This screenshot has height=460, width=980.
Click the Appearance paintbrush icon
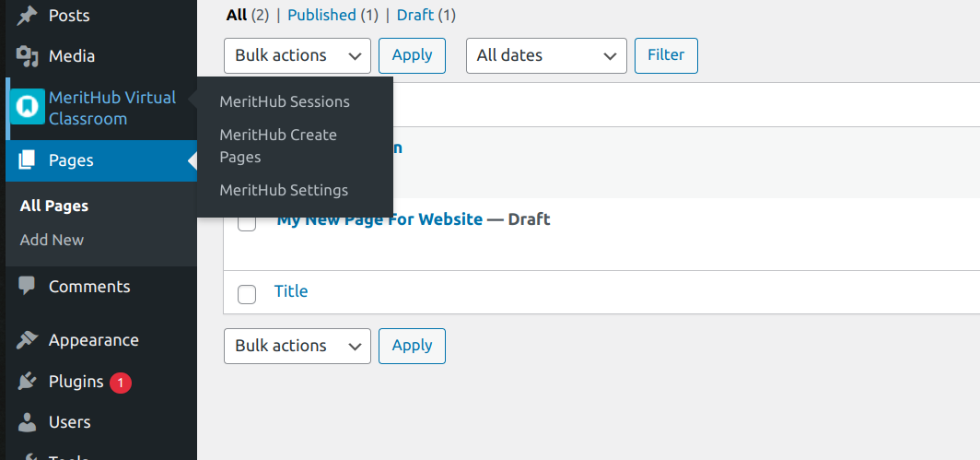coord(27,340)
